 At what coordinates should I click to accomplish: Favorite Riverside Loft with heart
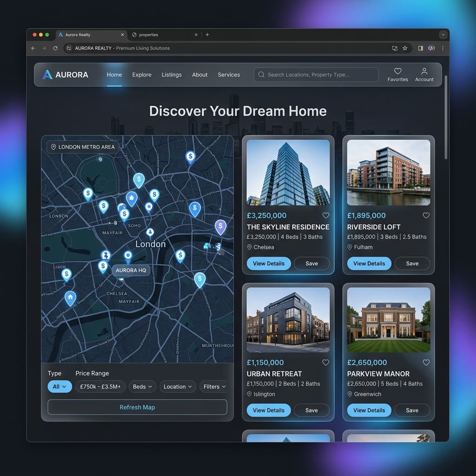point(426,216)
